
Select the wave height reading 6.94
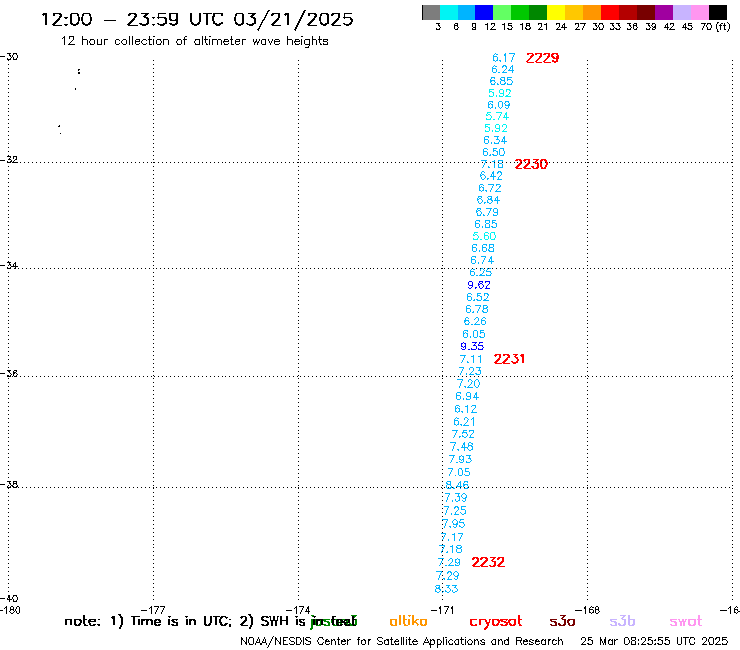pyautogui.click(x=467, y=396)
